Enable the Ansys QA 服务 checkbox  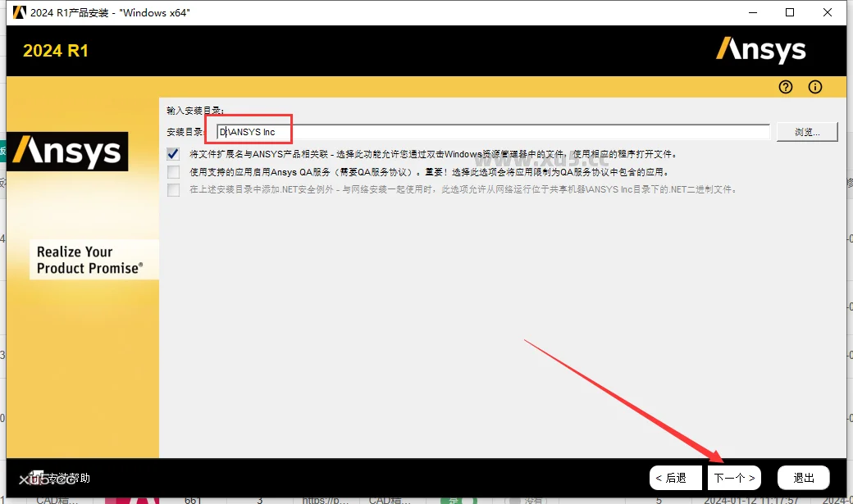173,172
